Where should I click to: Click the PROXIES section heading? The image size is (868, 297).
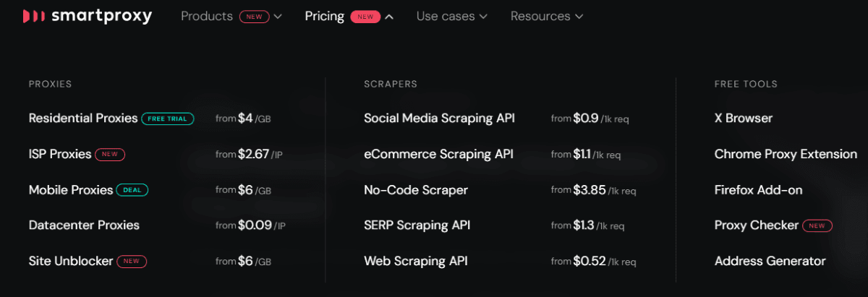(51, 84)
